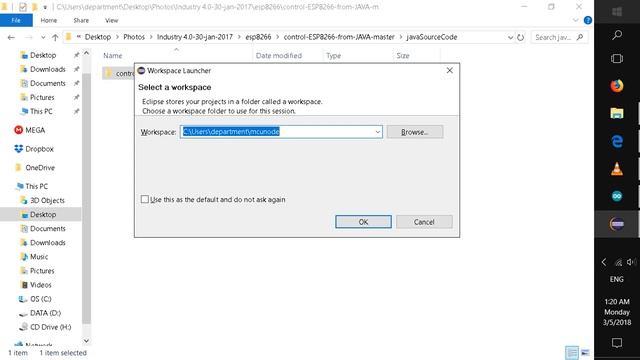Switch to details view layout

pos(572,353)
